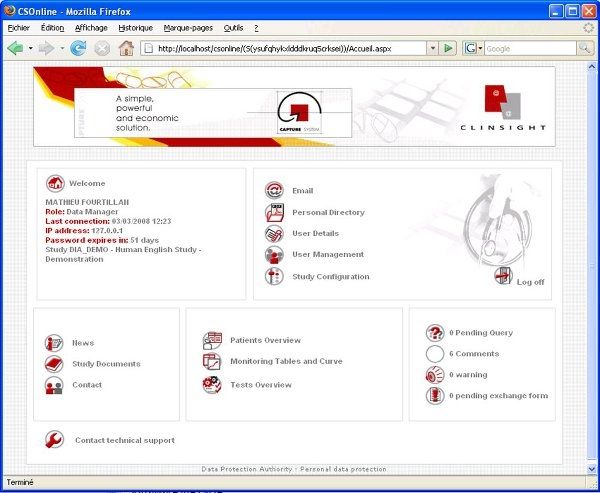
Task: Open the URL bar history dropdown
Action: coord(432,48)
